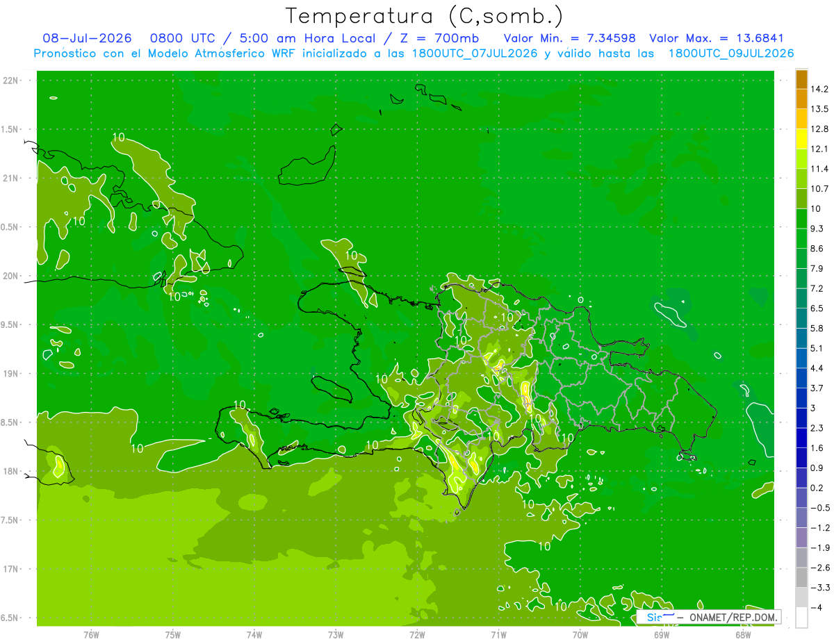Click the '11.4' color bar value
Image resolution: width=834 pixels, height=644 pixels.
pyautogui.click(x=819, y=169)
